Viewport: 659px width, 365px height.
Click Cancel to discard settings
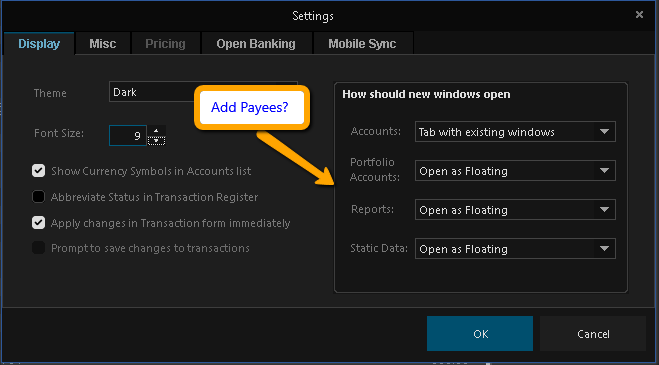coord(593,333)
